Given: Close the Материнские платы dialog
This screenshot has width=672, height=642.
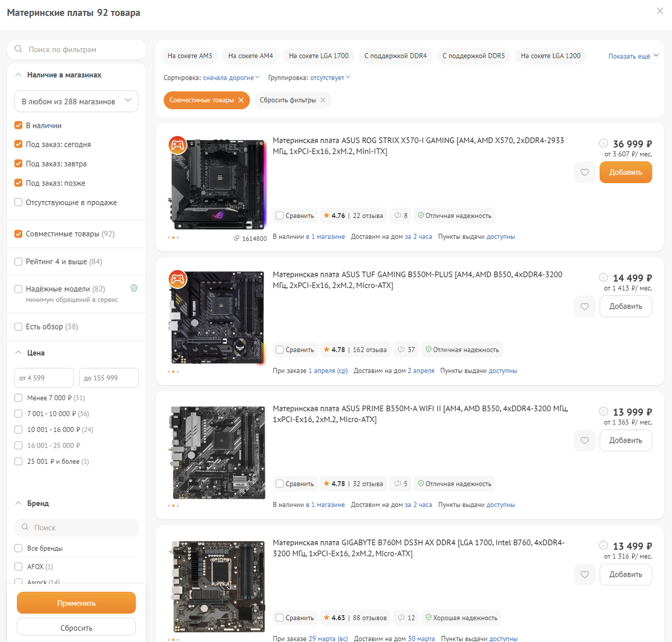Looking at the screenshot, I should (x=660, y=11).
